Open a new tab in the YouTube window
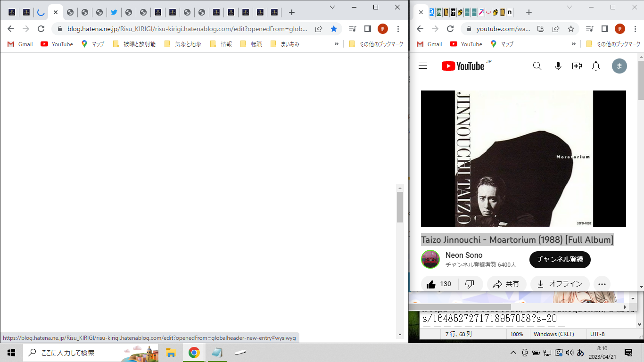 (528, 12)
